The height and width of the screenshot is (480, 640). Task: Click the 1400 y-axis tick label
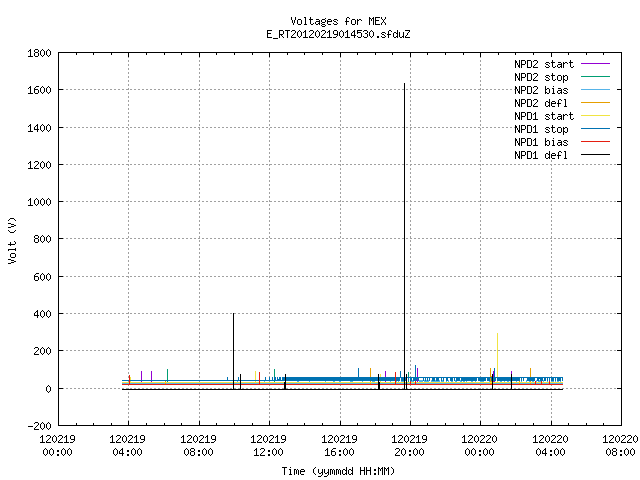click(39, 128)
